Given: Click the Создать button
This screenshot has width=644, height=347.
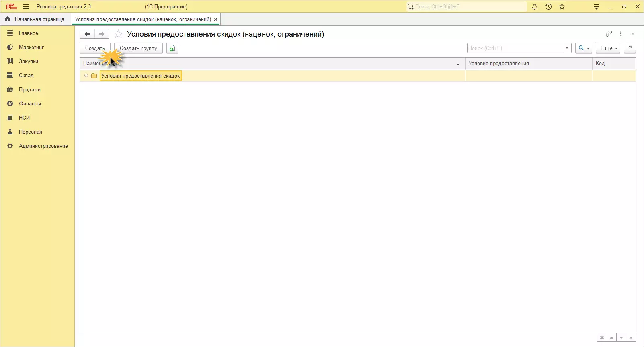Looking at the screenshot, I should 95,48.
